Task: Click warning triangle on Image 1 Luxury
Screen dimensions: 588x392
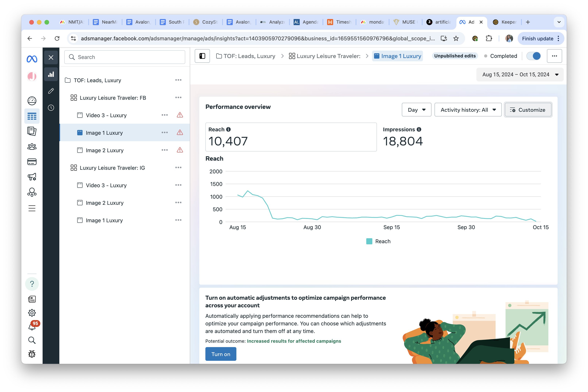Action: pos(180,132)
